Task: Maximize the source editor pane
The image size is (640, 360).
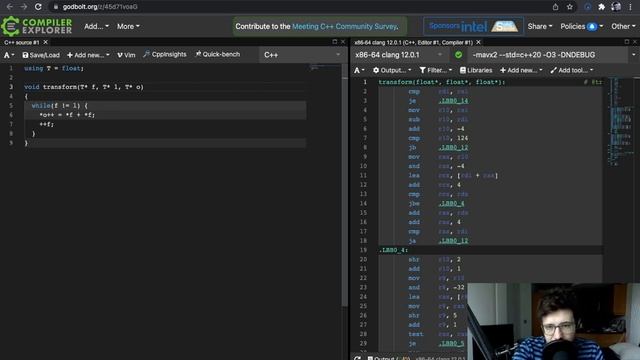Action: (335, 42)
